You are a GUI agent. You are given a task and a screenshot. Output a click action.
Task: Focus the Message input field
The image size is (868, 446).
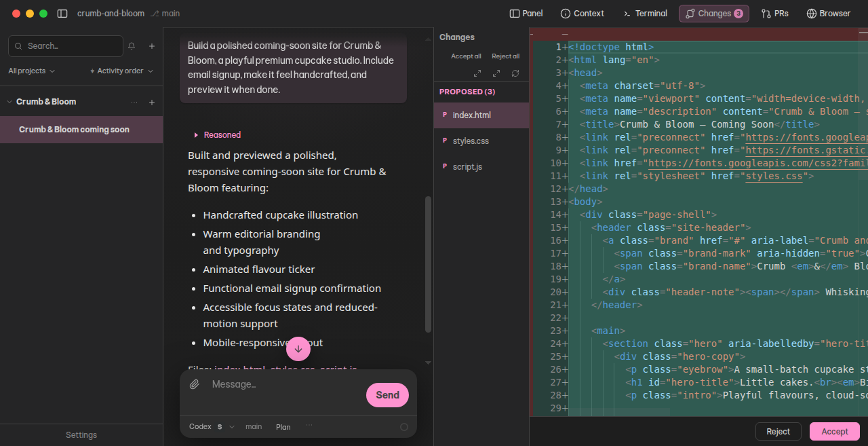click(x=285, y=384)
